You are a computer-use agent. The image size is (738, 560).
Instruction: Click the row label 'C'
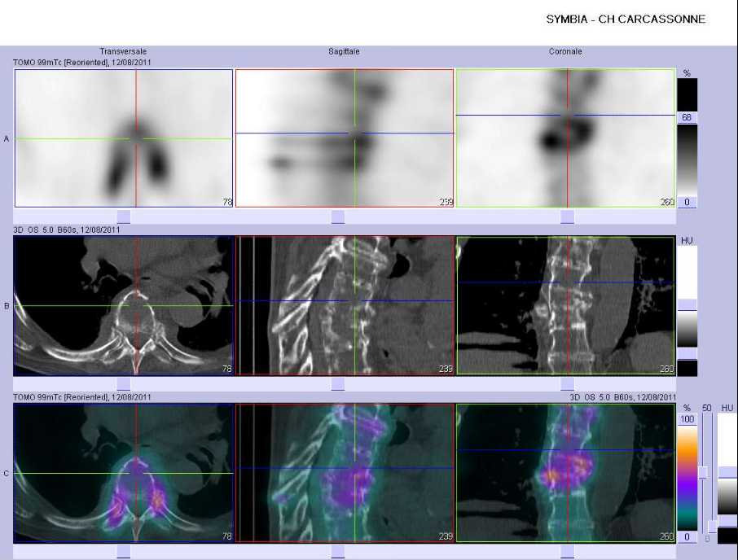7,474
